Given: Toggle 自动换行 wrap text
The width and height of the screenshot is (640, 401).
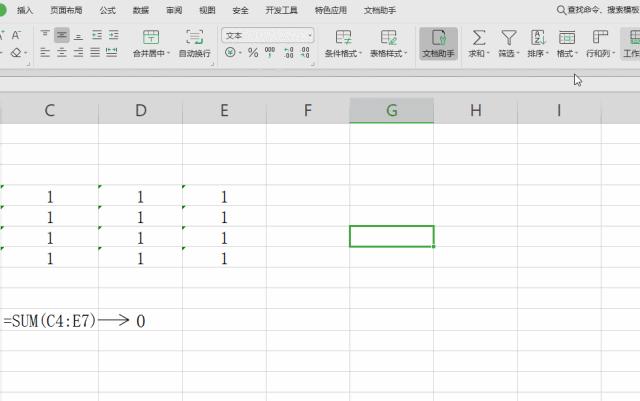Looking at the screenshot, I should 194,43.
